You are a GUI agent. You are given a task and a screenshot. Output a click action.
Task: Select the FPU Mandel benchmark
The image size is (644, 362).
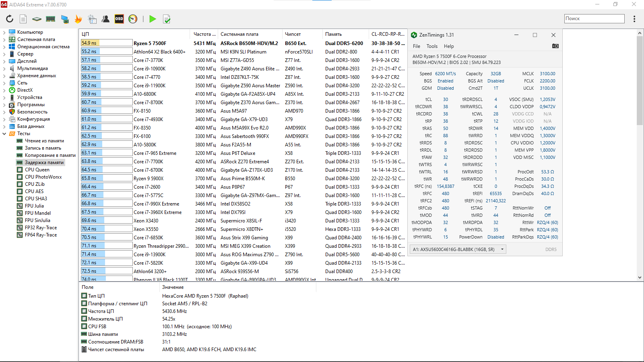[x=38, y=213]
